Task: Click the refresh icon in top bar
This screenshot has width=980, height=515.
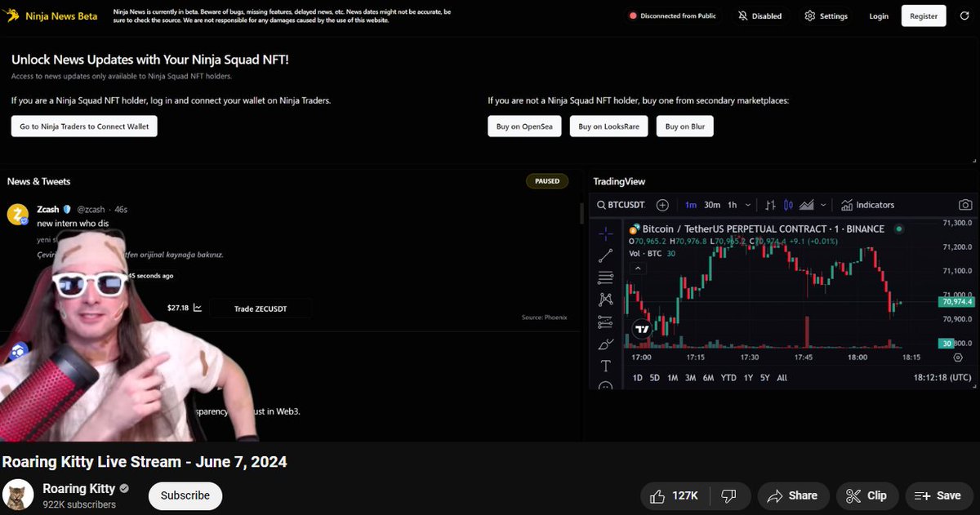Action: point(964,16)
